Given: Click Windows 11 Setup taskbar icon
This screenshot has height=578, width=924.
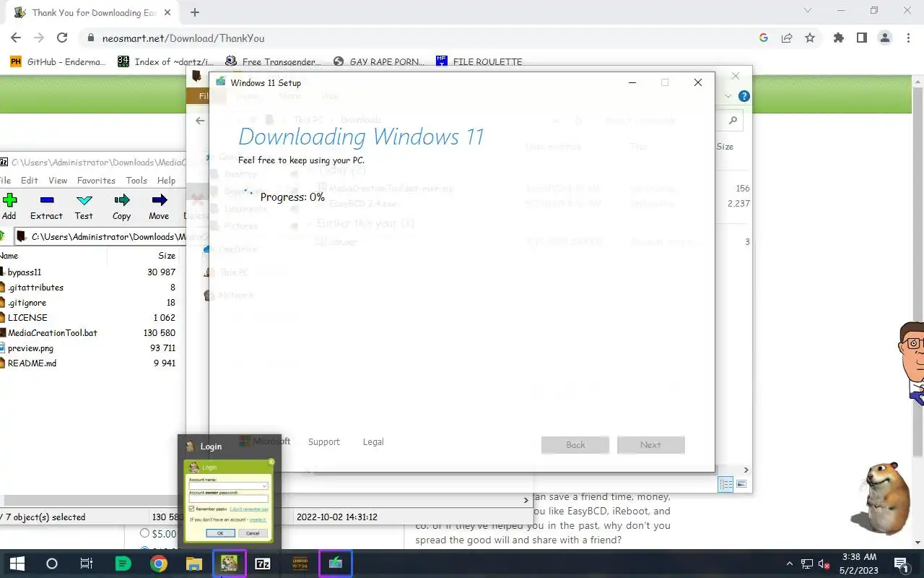Looking at the screenshot, I should 336,564.
